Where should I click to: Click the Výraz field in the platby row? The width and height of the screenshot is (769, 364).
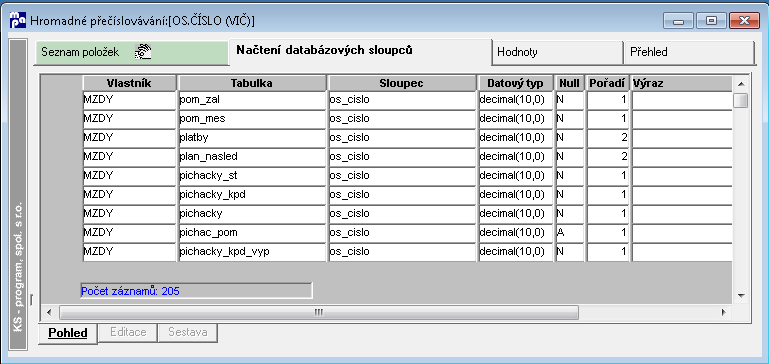[x=681, y=137]
